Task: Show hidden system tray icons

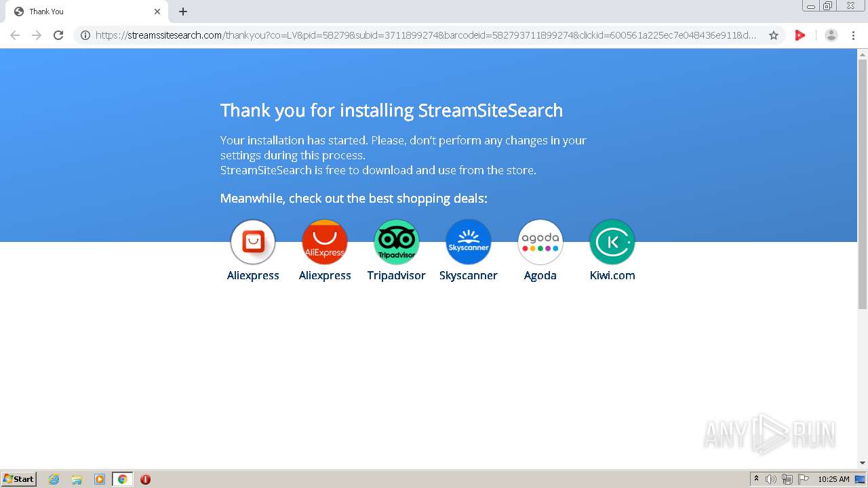Action: [x=756, y=479]
